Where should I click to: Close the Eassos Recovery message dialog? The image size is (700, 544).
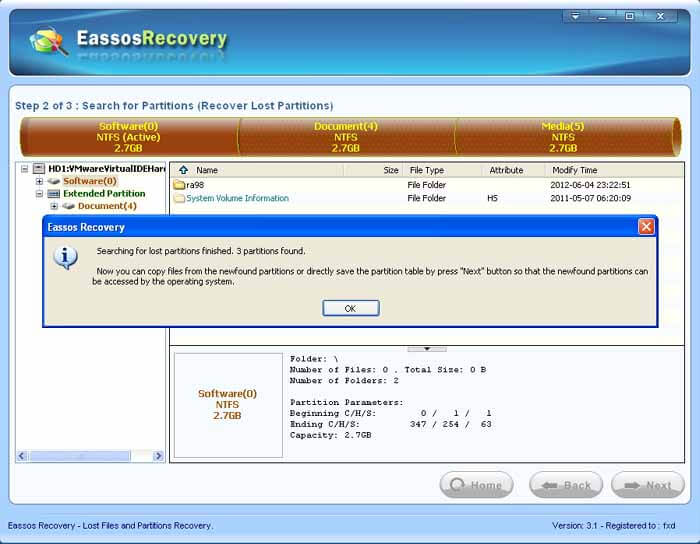[646, 227]
